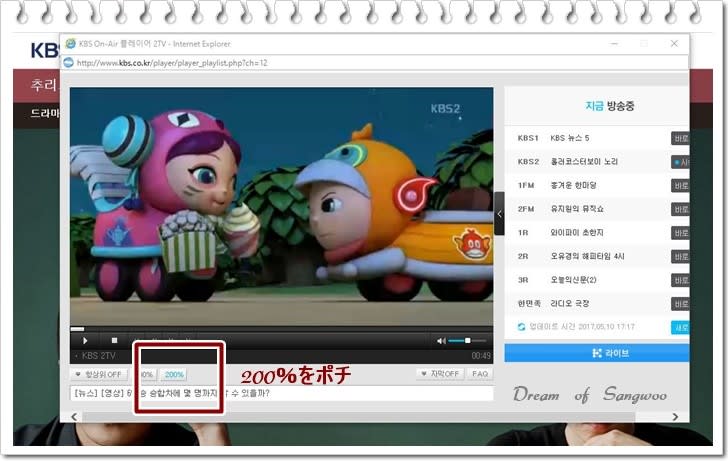The image size is (728, 461).
Task: Click the Internet Explorer address bar URL
Action: [172, 63]
